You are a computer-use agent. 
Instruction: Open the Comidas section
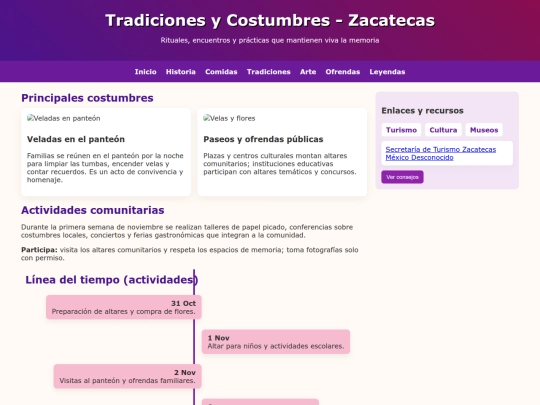click(x=221, y=72)
